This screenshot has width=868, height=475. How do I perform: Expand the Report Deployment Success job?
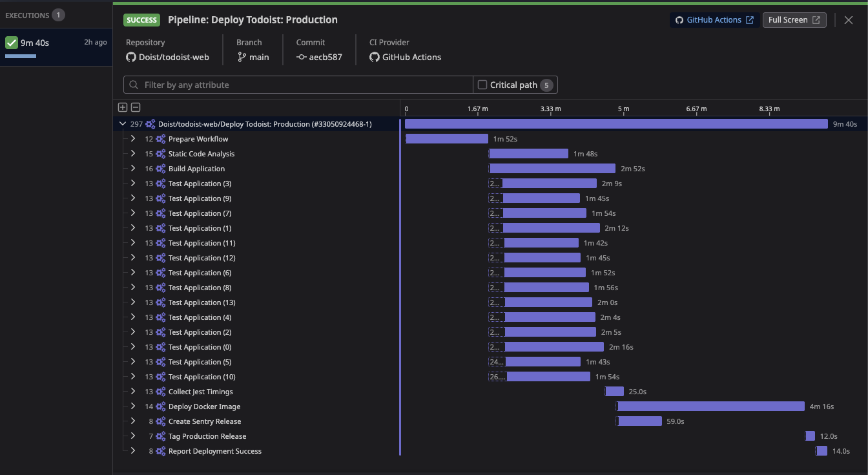click(x=133, y=451)
